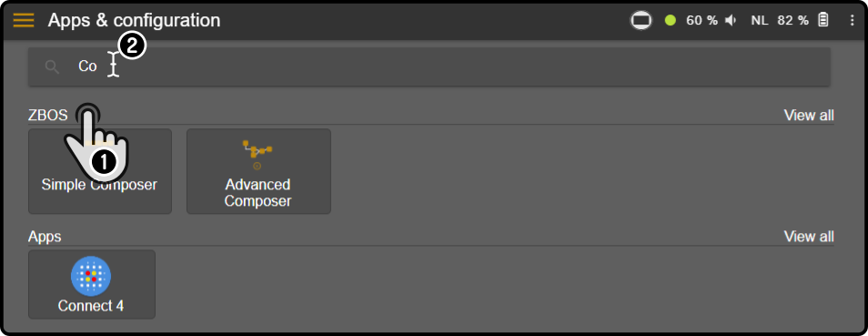Viewport: 868px width, 336px height.
Task: Click the ZBOS section heading
Action: pos(47,116)
